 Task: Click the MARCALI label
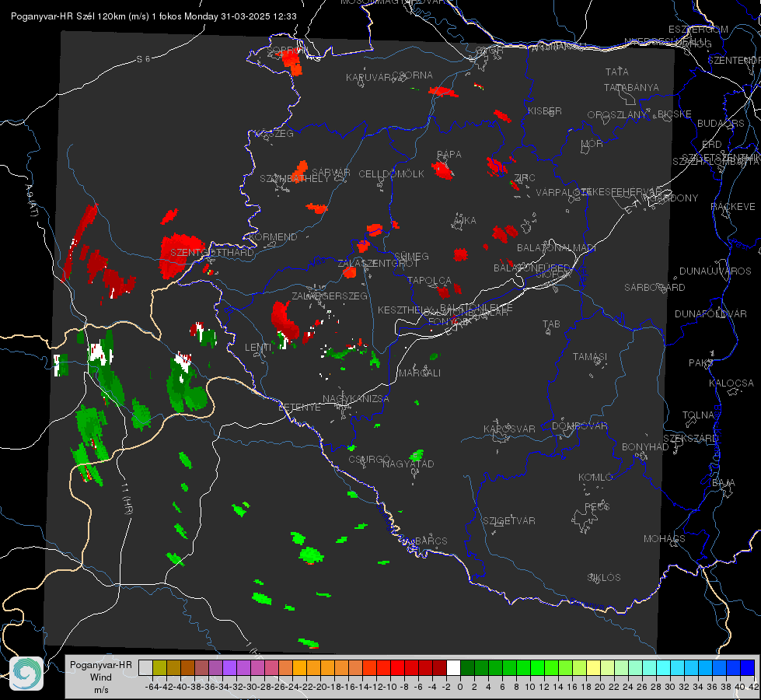coord(419,373)
